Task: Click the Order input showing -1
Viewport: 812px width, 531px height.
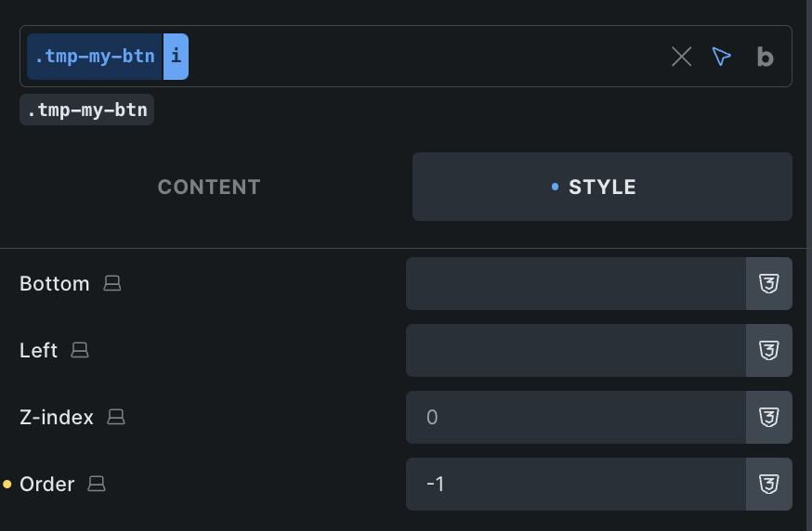Action: point(576,484)
